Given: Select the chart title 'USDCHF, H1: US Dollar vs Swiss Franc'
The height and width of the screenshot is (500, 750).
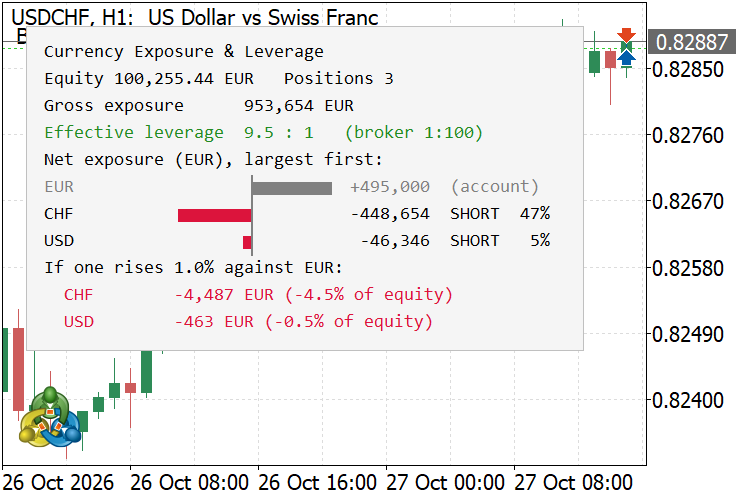Looking at the screenshot, I should pos(195,18).
